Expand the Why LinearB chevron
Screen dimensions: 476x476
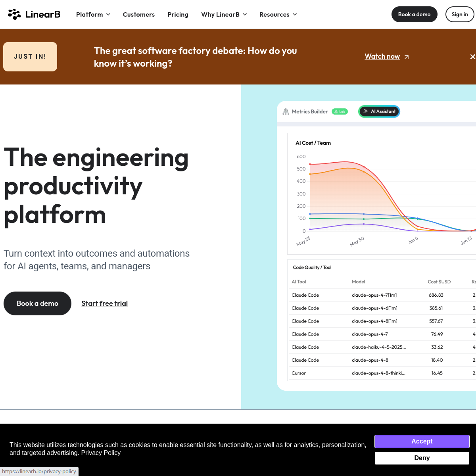(245, 14)
